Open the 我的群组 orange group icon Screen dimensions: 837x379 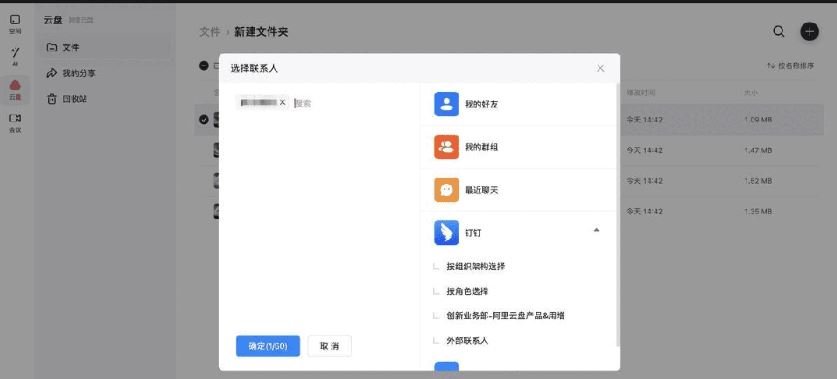click(446, 147)
